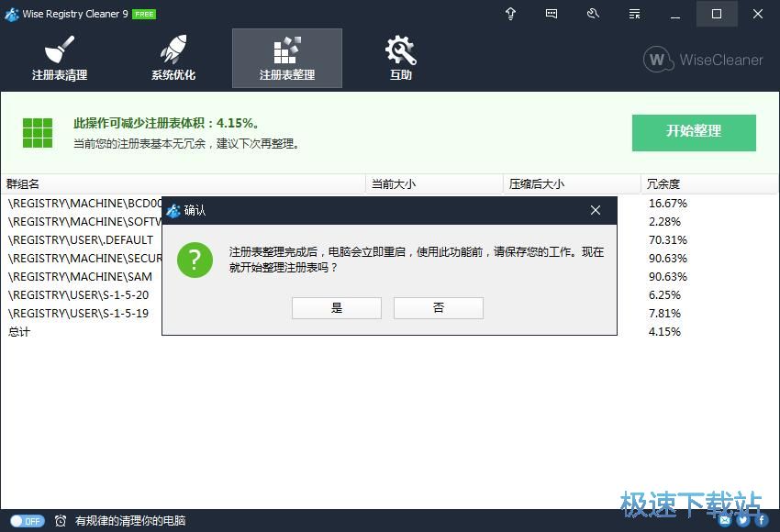
Task: Sort by 冗余度 column header
Action: click(x=710, y=184)
